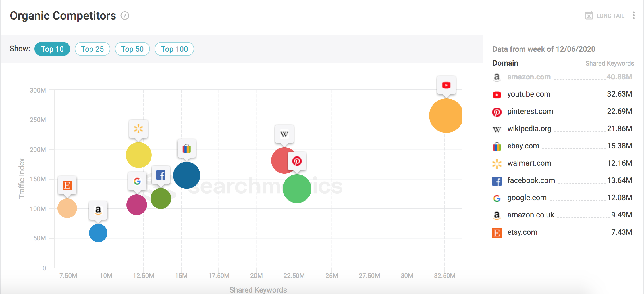Open the three-dot options menu

point(633,15)
